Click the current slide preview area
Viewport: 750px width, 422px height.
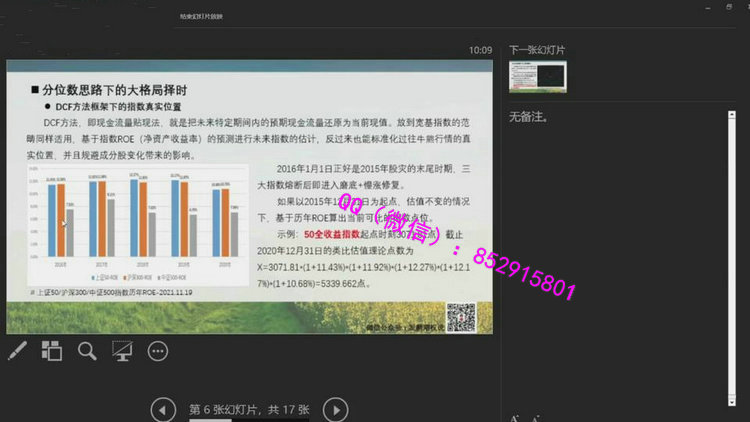(249, 196)
